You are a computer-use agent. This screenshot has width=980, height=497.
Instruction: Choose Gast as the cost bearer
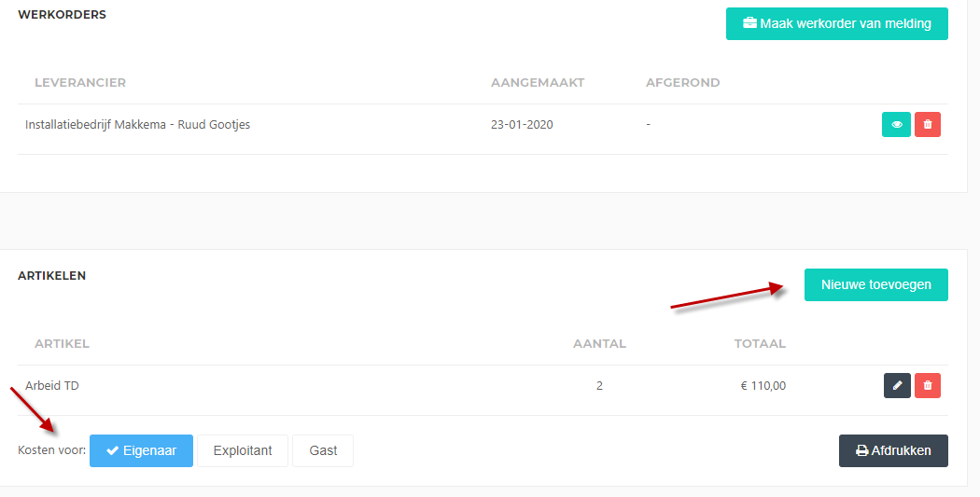click(323, 450)
